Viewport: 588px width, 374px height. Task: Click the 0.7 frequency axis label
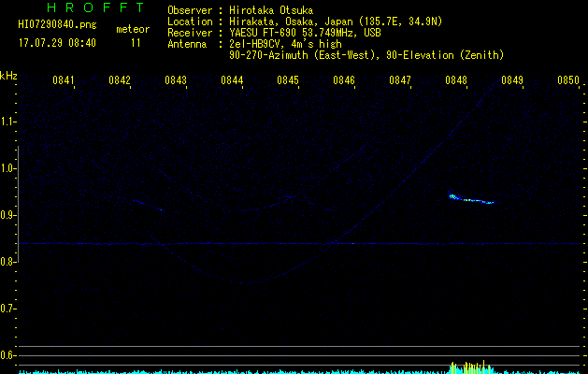7,309
